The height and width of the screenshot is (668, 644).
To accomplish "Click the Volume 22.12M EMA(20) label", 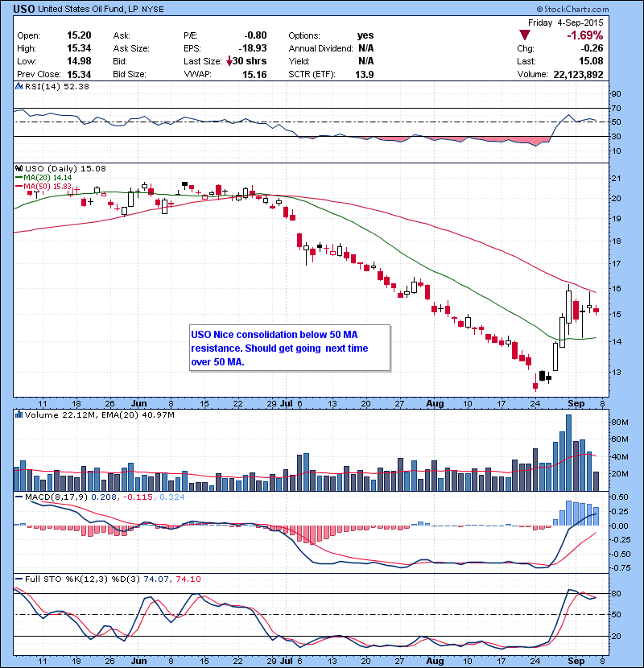I will (x=99, y=415).
